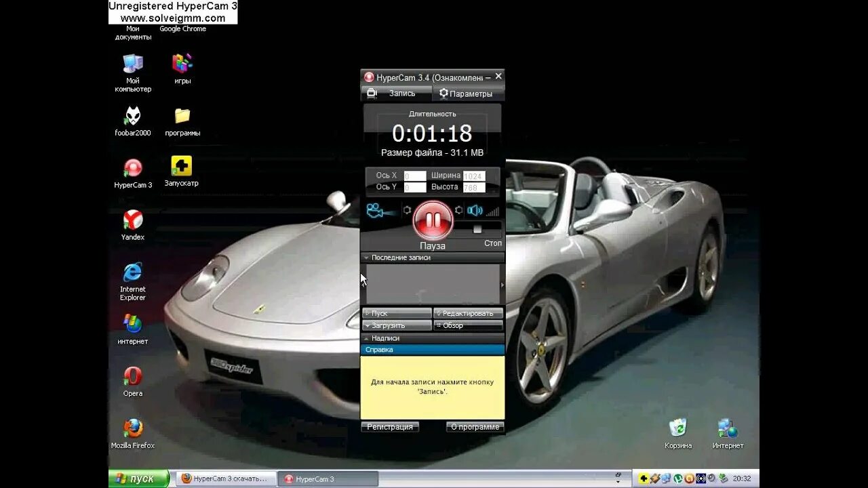The height and width of the screenshot is (488, 868).
Task: Select the Opera desktop icon
Action: coord(133,382)
